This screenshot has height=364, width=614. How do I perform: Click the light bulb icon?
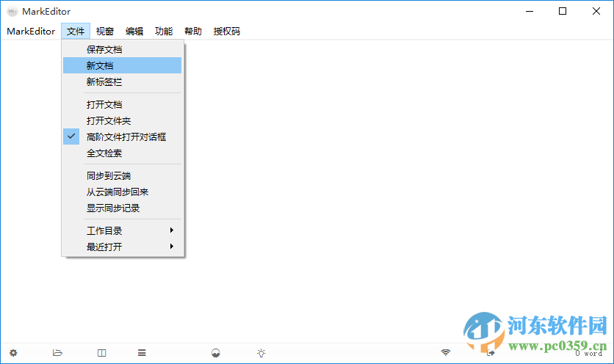(261, 353)
